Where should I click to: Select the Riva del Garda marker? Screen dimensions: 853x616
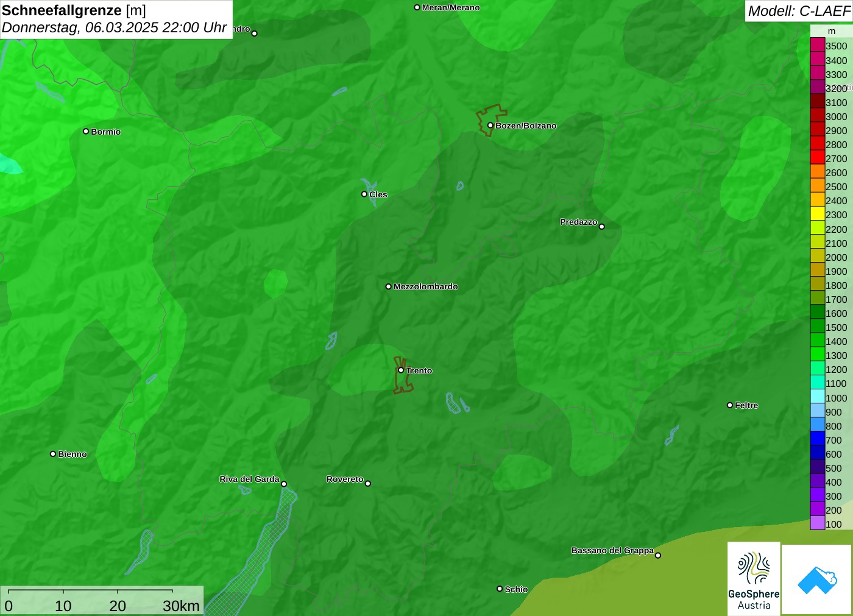pos(284,484)
